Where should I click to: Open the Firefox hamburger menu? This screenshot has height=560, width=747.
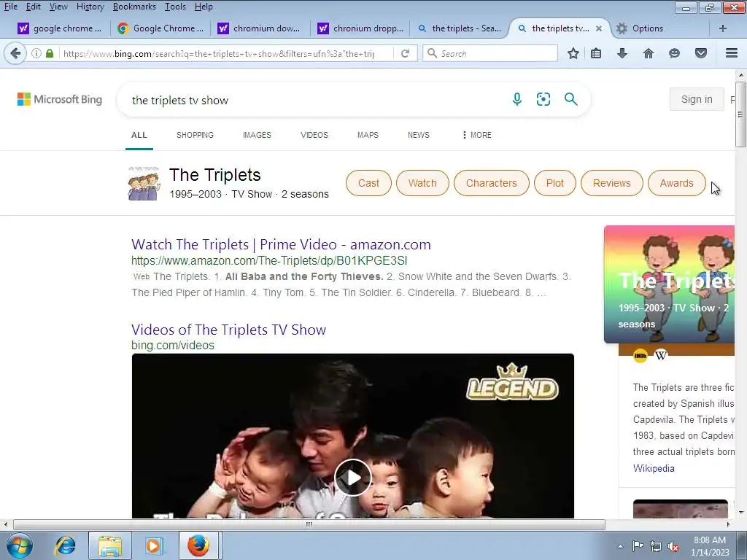(x=732, y=53)
